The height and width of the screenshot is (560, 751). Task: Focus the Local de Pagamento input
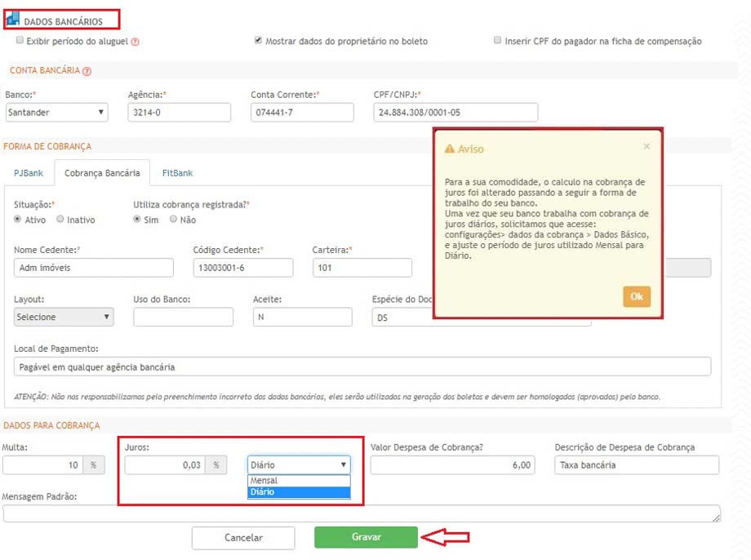(x=362, y=367)
